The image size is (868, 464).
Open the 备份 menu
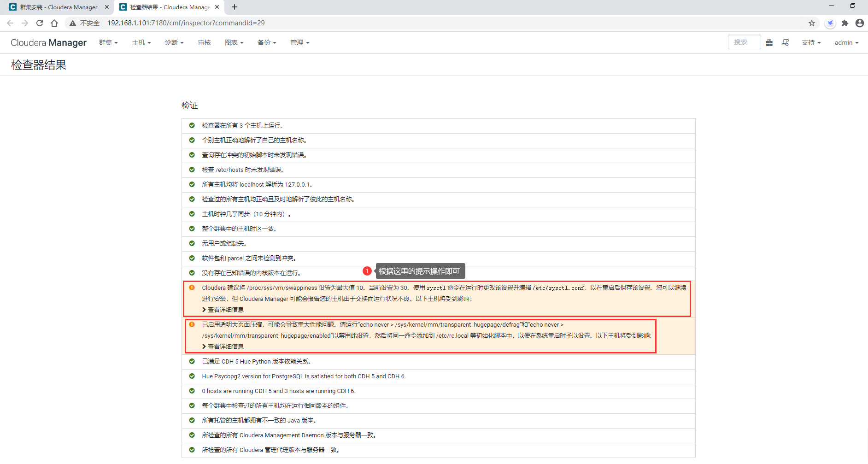pos(267,42)
